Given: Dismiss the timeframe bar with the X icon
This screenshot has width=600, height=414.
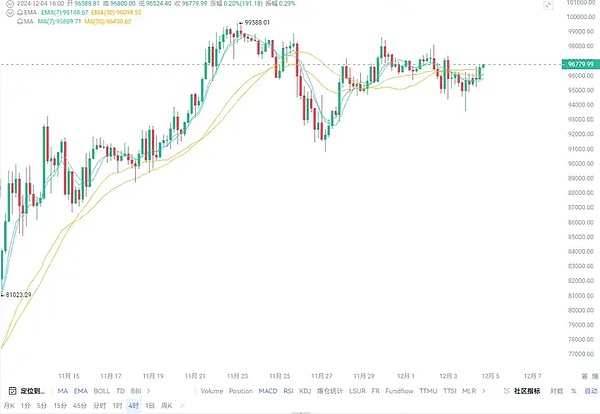Looking at the screenshot, I should (x=182, y=405).
